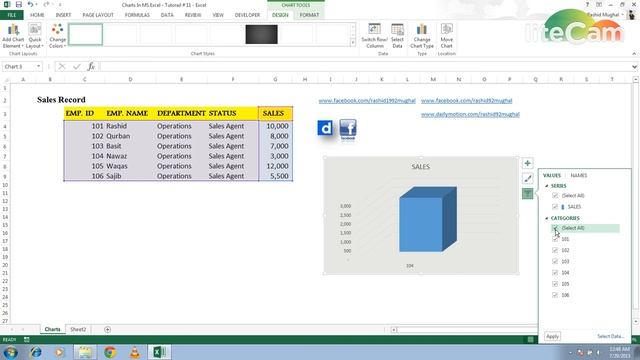The width and height of the screenshot is (640, 360).
Task: Click the Chart Elements plus button
Action: coord(527,163)
